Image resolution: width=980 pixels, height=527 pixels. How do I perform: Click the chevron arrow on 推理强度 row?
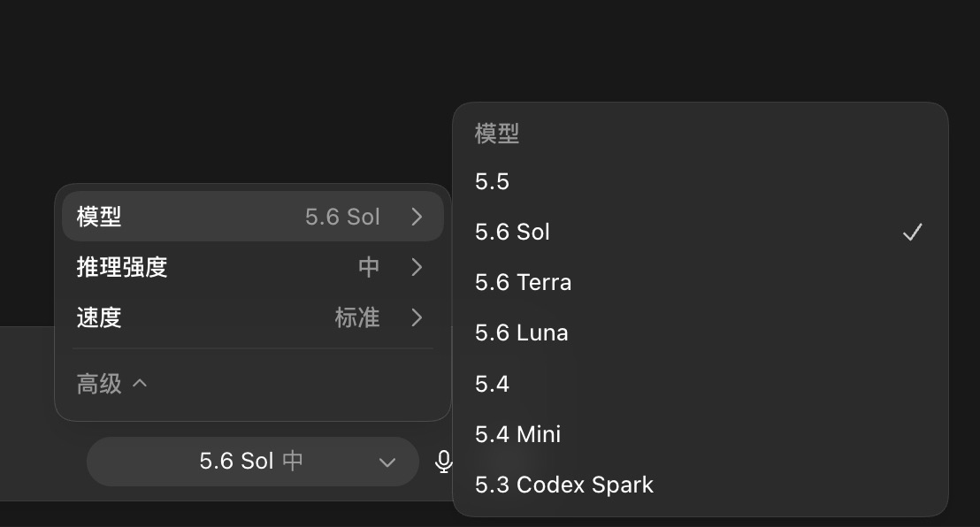click(417, 268)
